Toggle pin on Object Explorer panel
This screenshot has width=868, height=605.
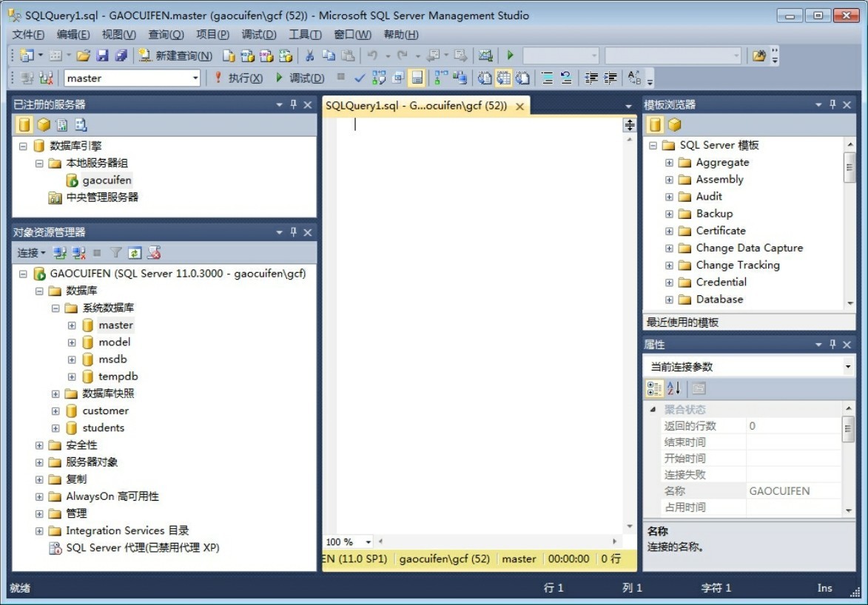(x=293, y=232)
